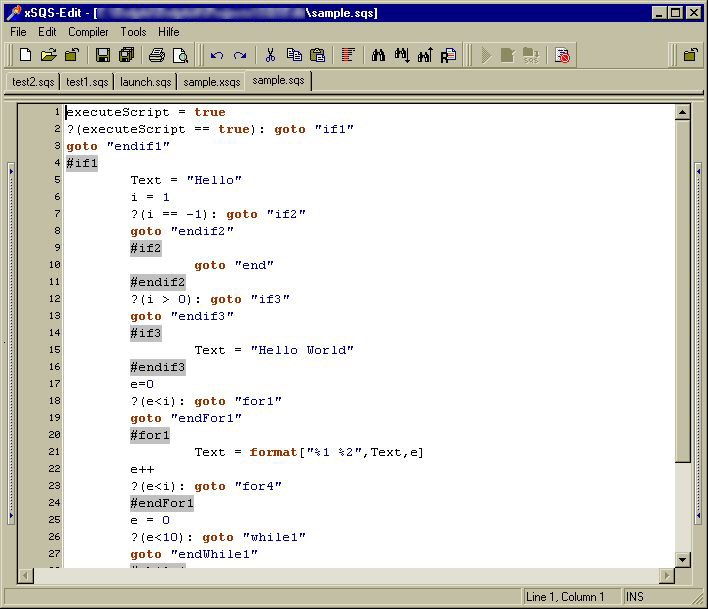This screenshot has width=708, height=609.
Task: Cut selection with the scissors icon
Action: tap(270, 55)
